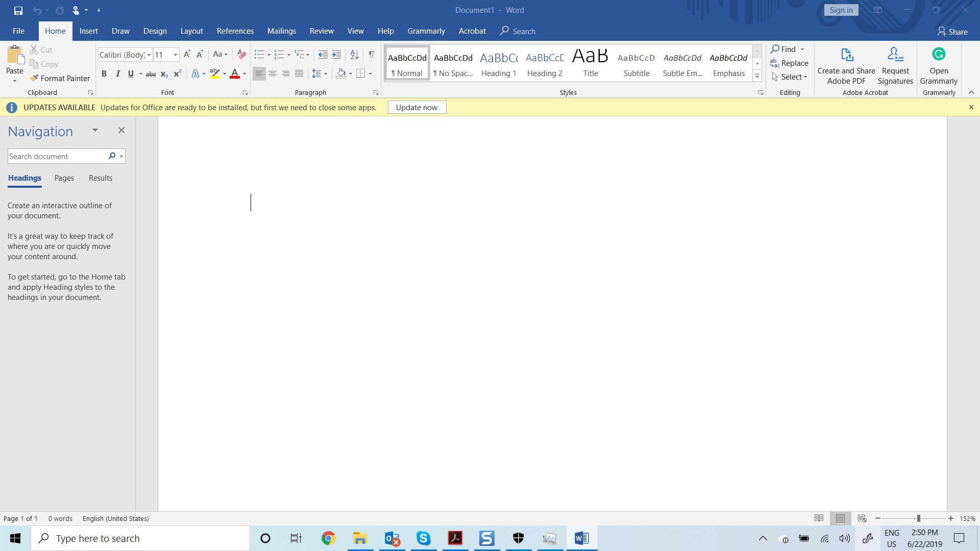Expand the Styles gallery More button

pos(757,76)
